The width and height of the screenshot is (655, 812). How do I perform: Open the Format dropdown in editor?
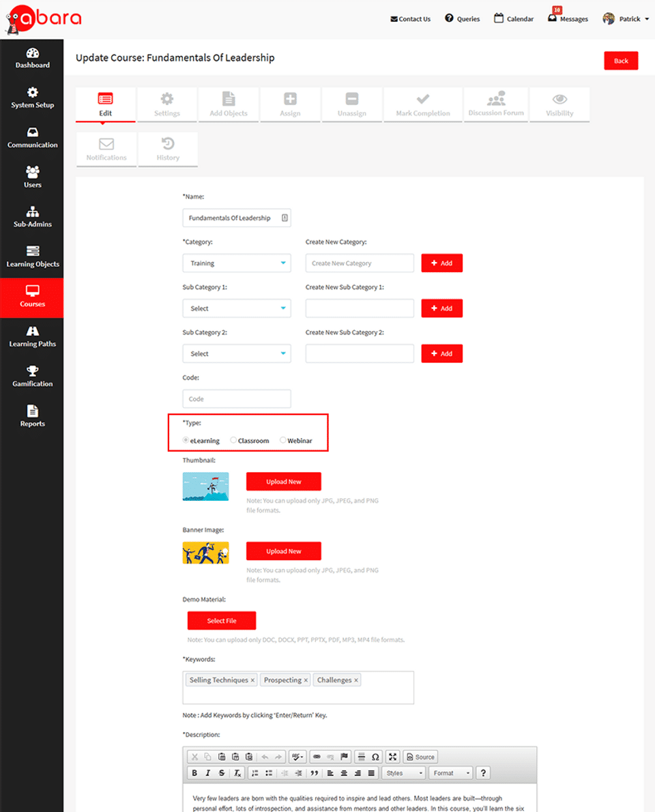451,772
